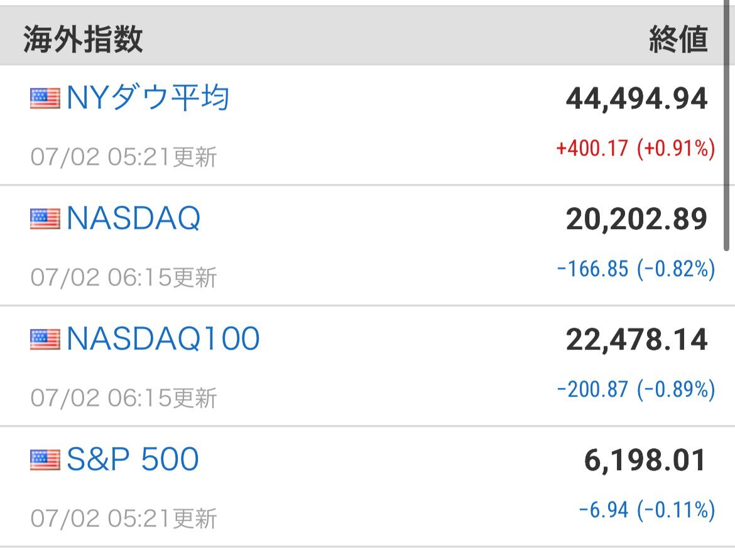Click the 44,494.94 closing value

[x=636, y=99]
